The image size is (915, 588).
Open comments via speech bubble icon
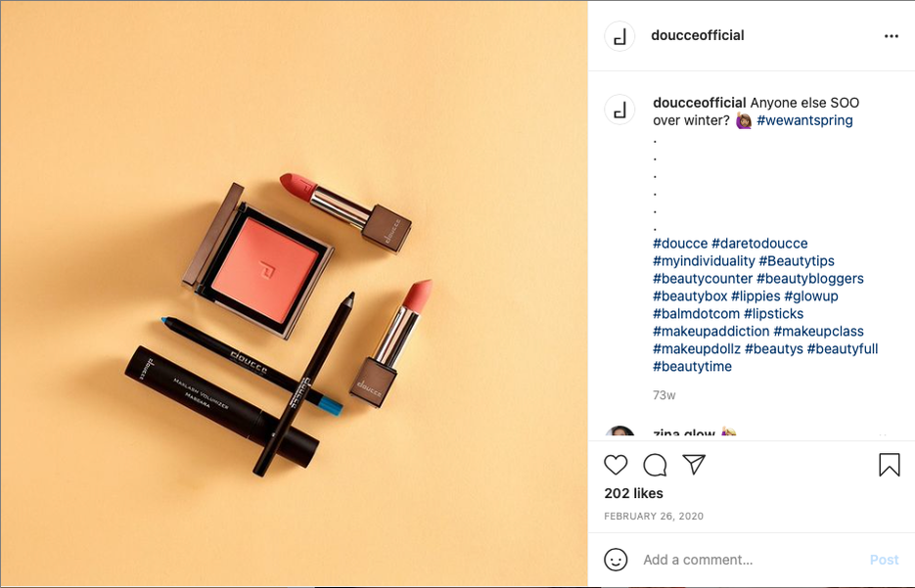point(655,465)
